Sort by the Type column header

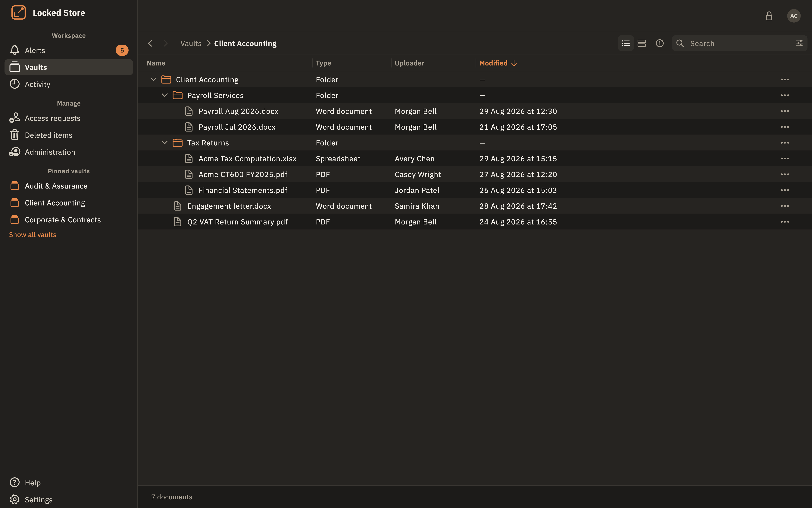tap(323, 63)
